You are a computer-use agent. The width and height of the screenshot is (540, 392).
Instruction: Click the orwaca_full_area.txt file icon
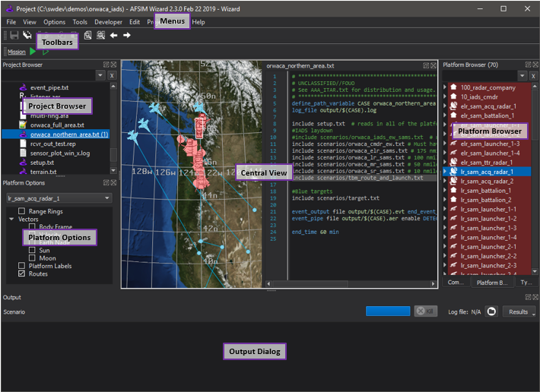click(23, 125)
